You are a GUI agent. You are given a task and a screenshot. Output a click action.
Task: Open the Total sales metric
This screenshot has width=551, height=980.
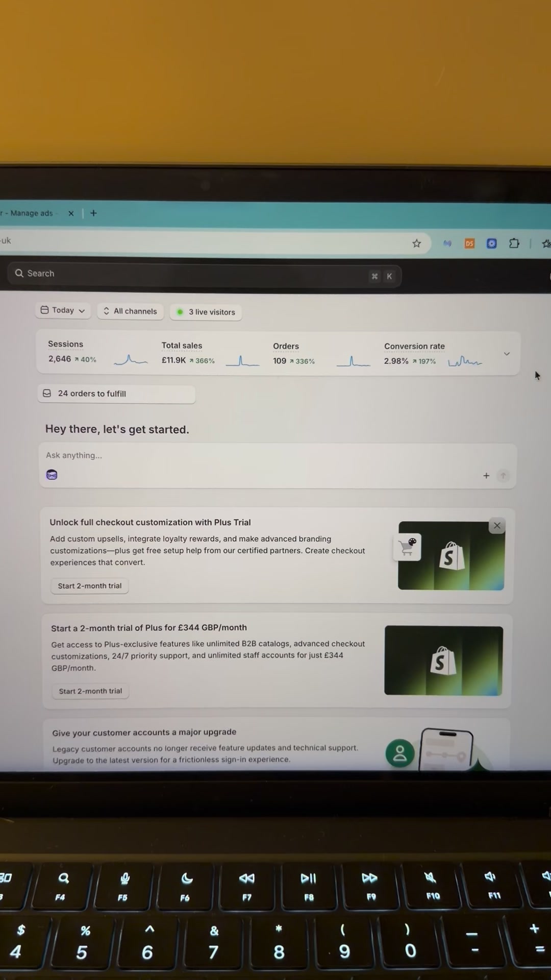tap(188, 353)
